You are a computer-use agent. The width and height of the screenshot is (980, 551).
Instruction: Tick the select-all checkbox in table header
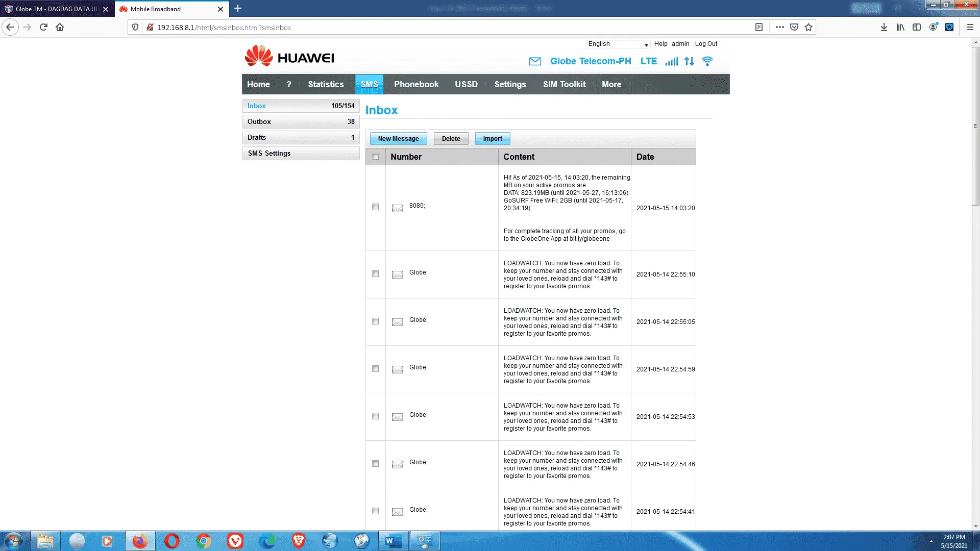click(x=376, y=157)
